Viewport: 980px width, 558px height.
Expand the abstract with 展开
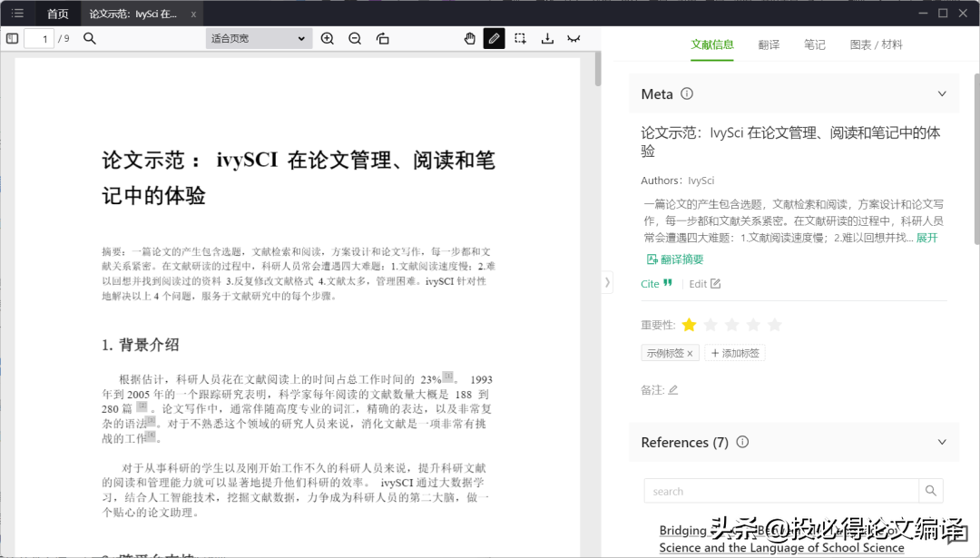926,238
